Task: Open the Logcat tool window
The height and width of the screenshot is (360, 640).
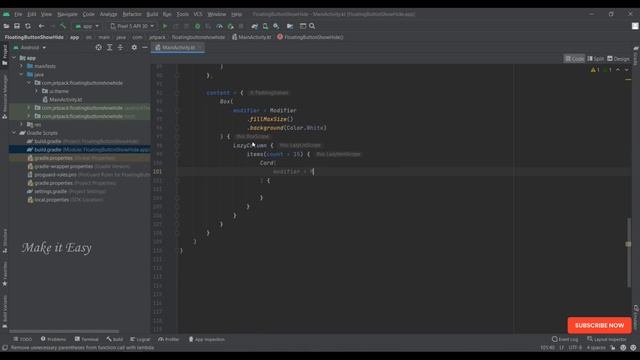Action: click(x=140, y=340)
